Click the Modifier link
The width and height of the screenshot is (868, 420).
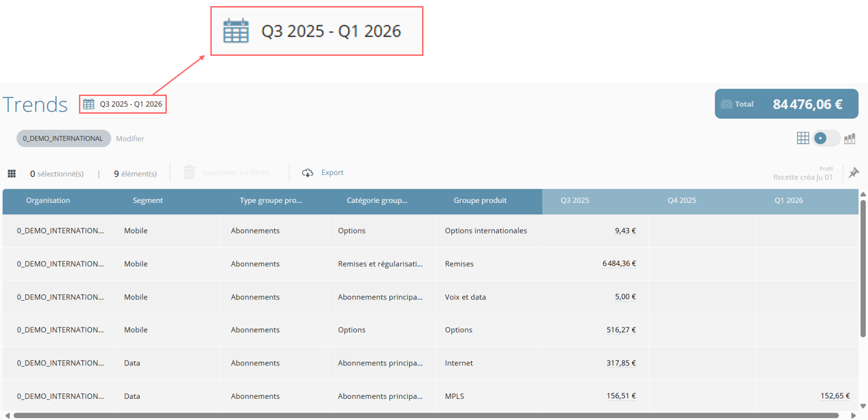tap(130, 139)
